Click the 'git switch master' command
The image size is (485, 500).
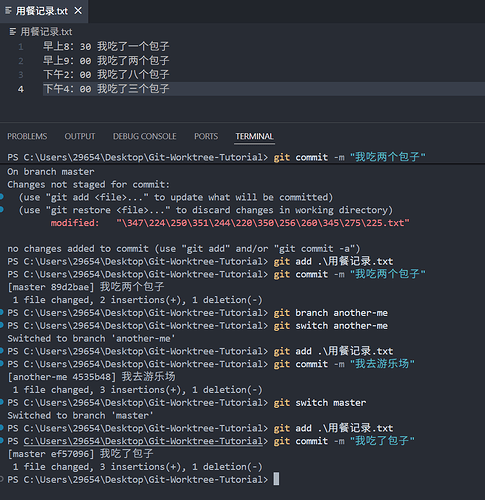coord(320,403)
